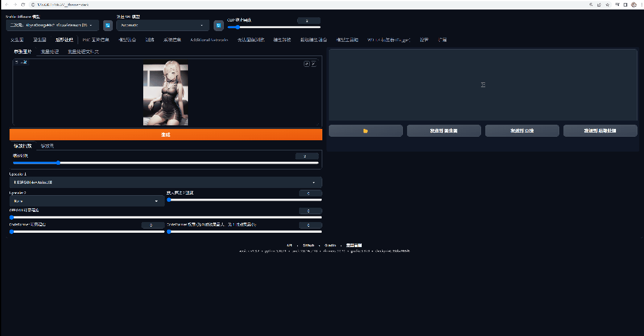Click the CLIP skip number field
Viewport: 644px width, 336px height.
click(309, 20)
